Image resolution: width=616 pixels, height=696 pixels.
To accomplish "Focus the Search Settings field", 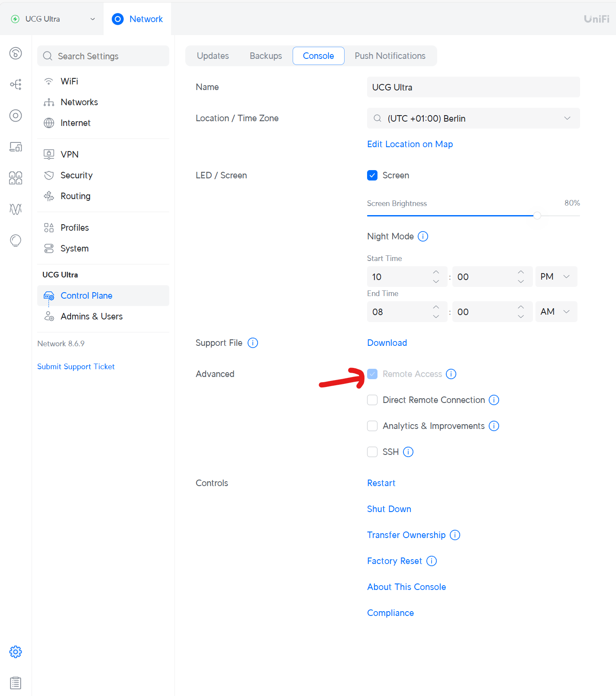I will (x=103, y=56).
